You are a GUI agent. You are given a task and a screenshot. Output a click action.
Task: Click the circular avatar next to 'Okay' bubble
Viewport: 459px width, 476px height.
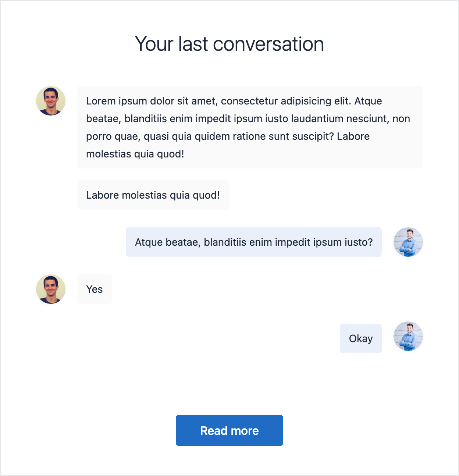408,337
